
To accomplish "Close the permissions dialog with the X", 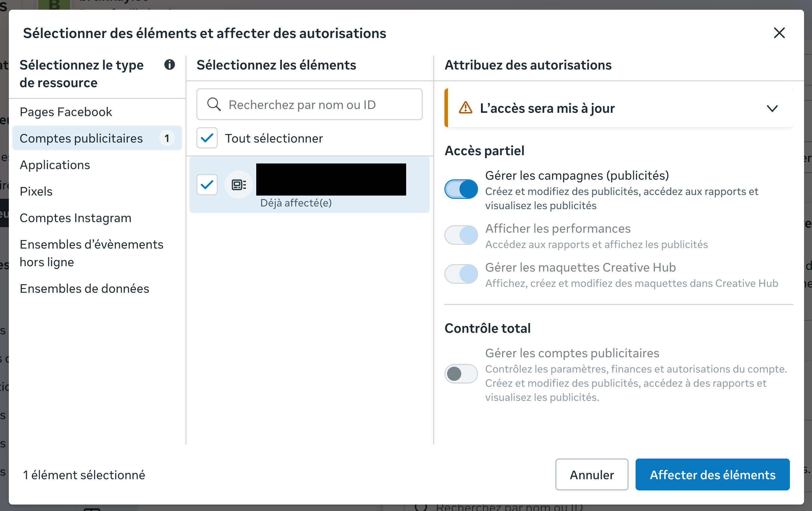I will pyautogui.click(x=779, y=33).
